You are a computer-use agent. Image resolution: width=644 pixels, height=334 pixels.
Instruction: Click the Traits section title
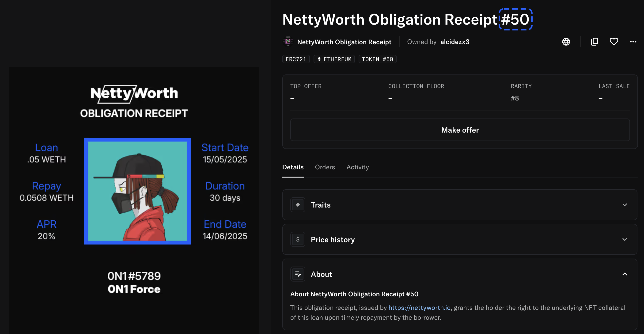(x=321, y=205)
